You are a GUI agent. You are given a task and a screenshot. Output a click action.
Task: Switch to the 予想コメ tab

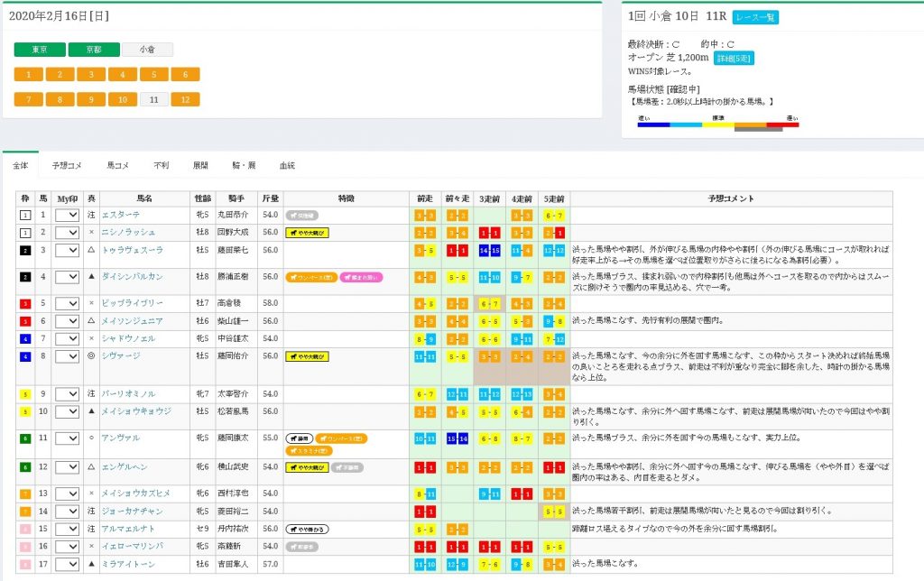click(x=68, y=166)
